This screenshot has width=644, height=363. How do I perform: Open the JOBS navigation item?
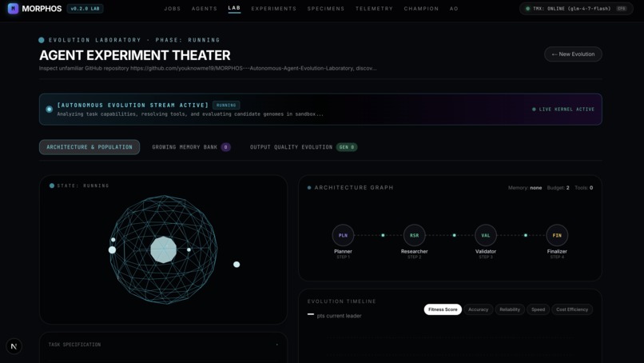pyautogui.click(x=172, y=9)
